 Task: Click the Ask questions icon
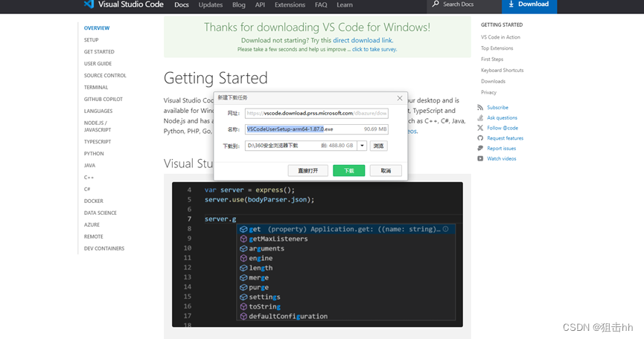coord(480,117)
